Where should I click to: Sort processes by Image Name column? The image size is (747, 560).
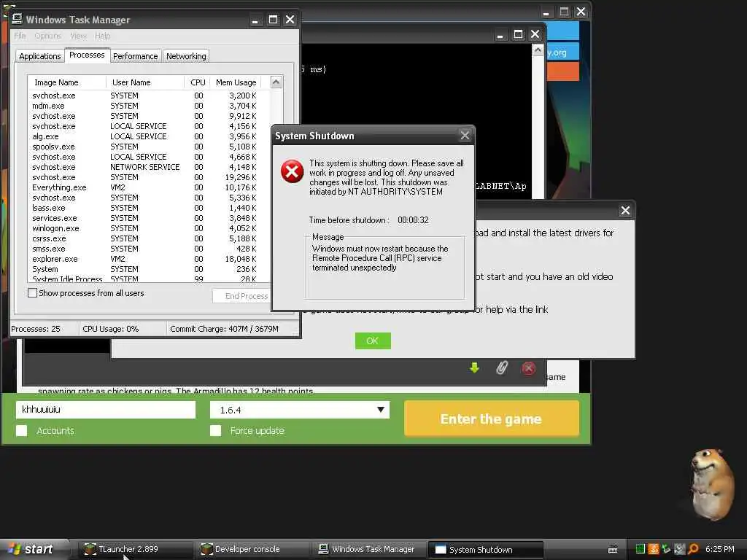66,82
